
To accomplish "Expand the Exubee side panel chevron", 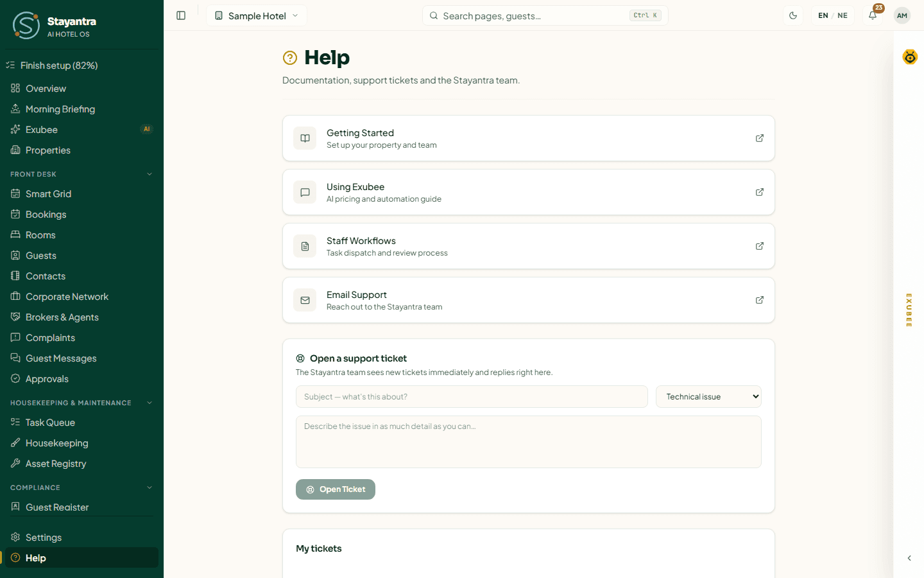I will click(x=909, y=558).
